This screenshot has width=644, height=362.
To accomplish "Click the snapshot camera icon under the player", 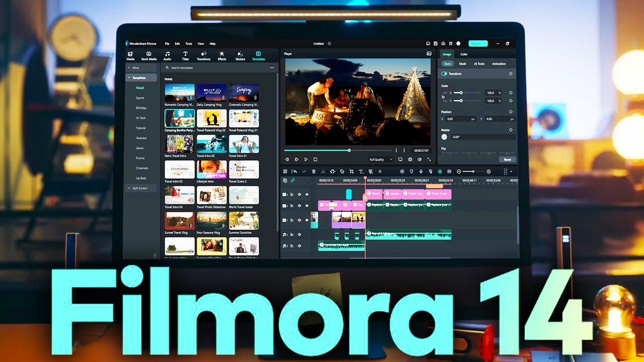I will click(410, 159).
